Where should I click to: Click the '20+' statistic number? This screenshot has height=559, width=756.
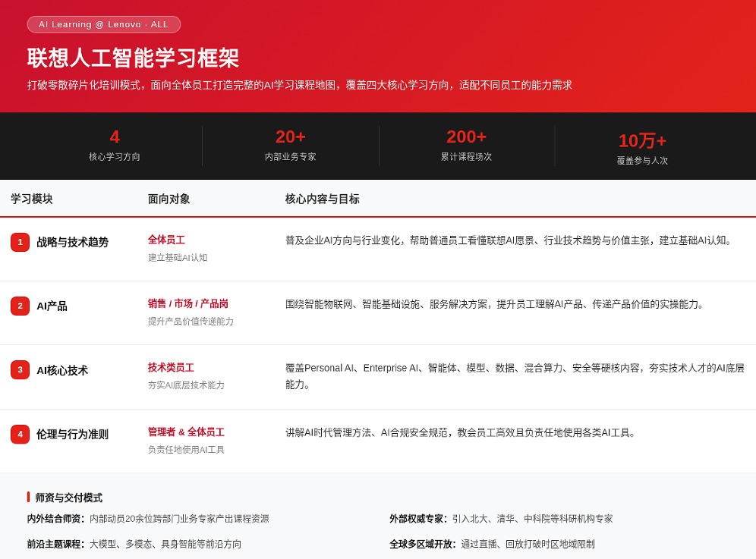[x=290, y=137]
